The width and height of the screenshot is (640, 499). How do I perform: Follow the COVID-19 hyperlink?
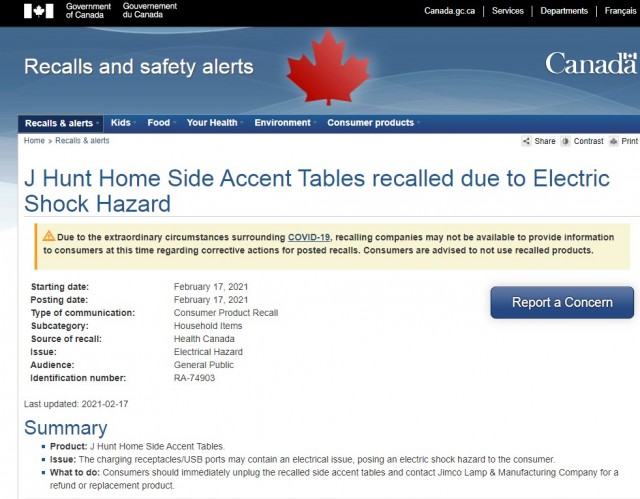pos(309,237)
